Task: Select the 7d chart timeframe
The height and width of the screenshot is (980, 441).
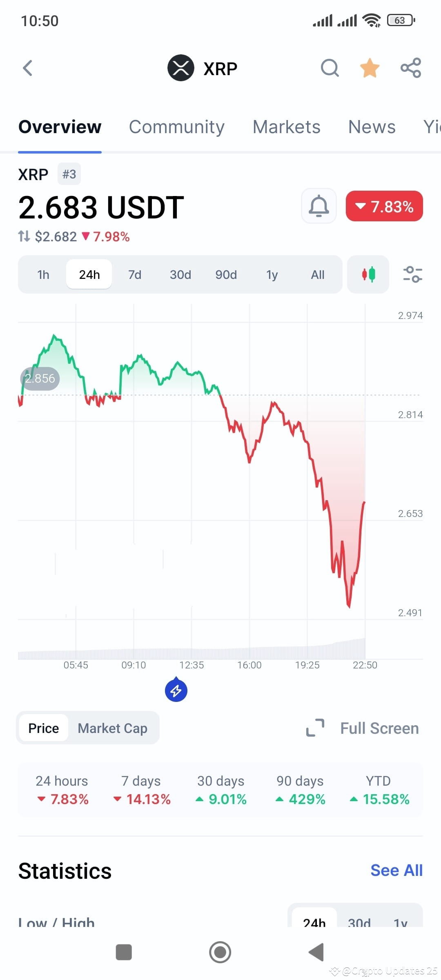Action: [x=135, y=274]
